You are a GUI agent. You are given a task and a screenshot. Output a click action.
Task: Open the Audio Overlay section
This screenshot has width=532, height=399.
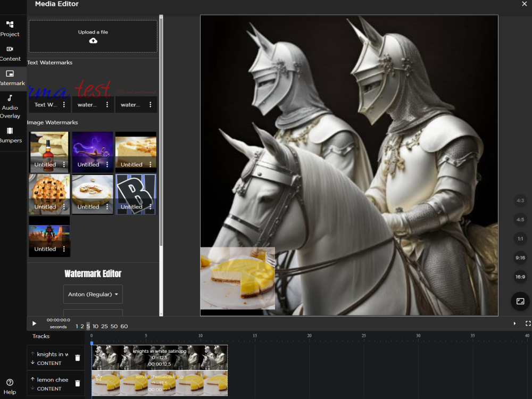click(x=10, y=106)
